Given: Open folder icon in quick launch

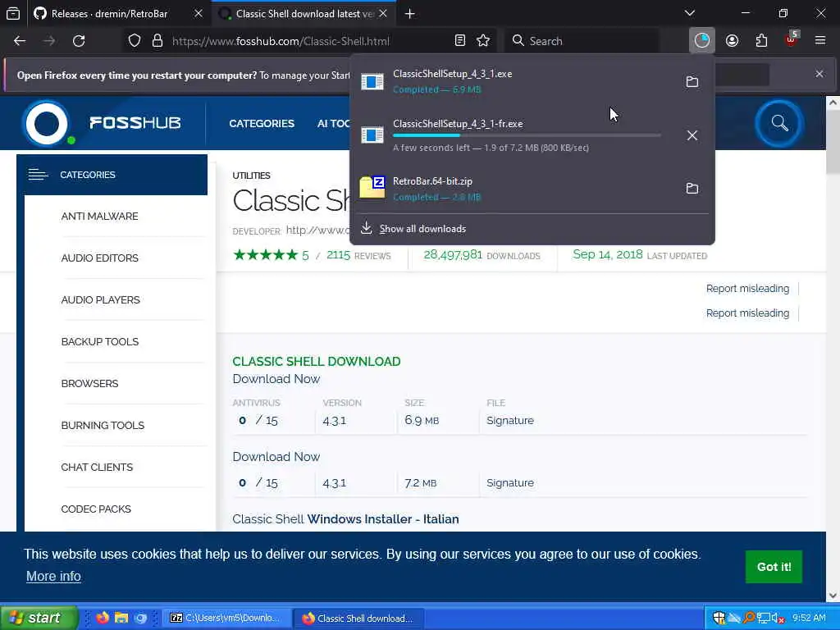Looking at the screenshot, I should [121, 618].
